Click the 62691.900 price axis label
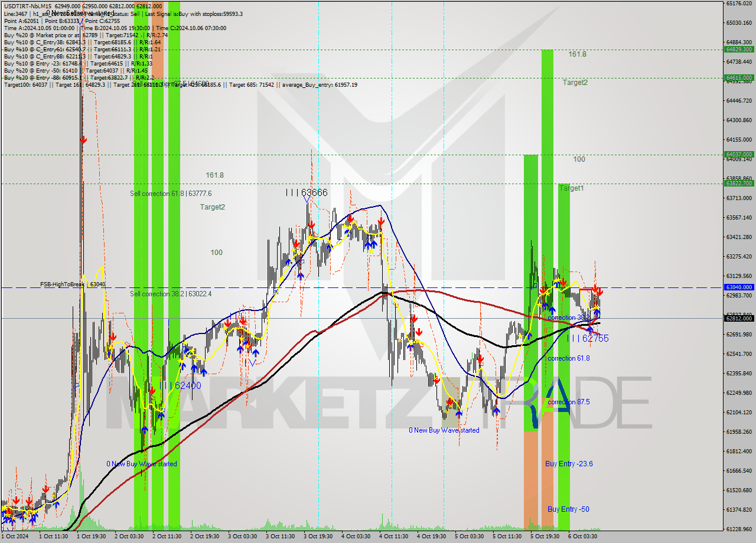 [x=739, y=335]
